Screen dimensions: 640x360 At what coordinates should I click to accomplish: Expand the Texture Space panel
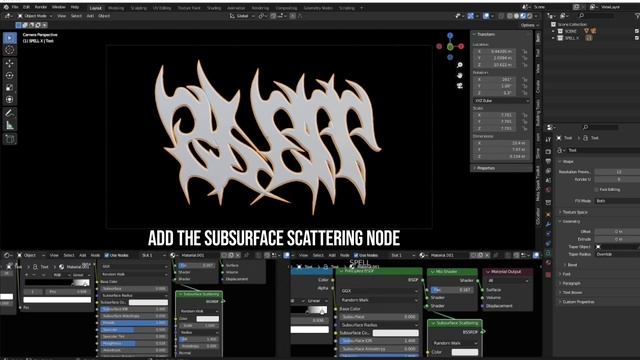[575, 212]
